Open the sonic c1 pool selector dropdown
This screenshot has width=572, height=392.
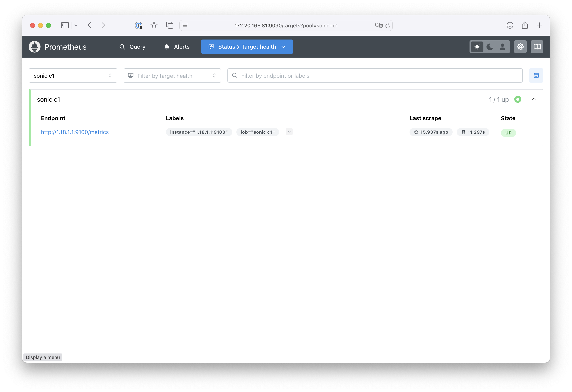click(x=73, y=75)
